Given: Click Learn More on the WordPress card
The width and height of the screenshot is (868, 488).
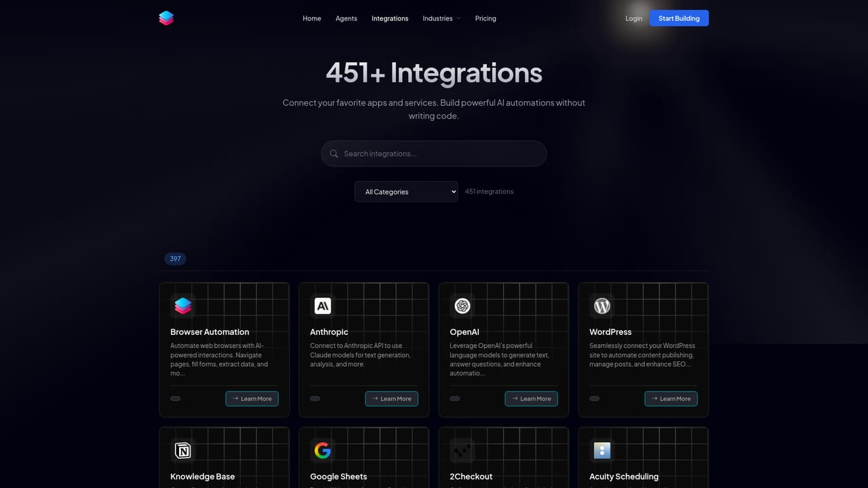Looking at the screenshot, I should pyautogui.click(x=671, y=399).
